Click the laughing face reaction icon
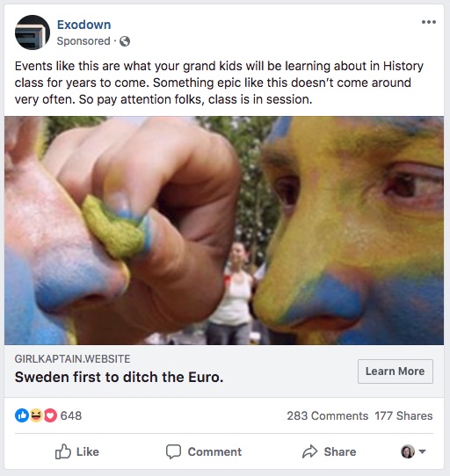Image resolution: width=450 pixels, height=476 pixels. [36, 415]
